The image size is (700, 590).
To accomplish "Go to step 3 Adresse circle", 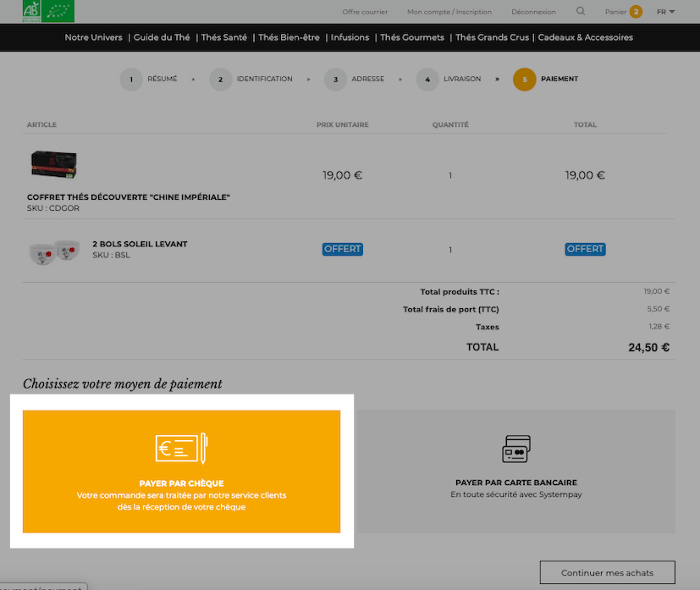I will 335,80.
